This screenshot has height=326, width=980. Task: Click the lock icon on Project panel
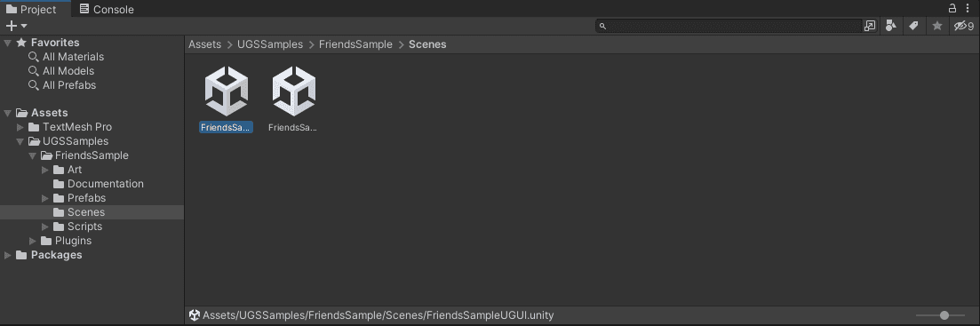click(952, 8)
